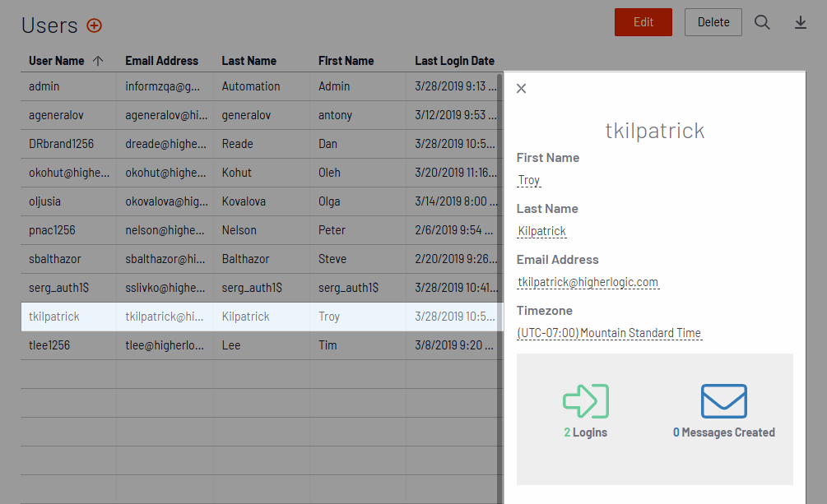Open the 2 Logins link
The height and width of the screenshot is (504, 827).
(585, 432)
